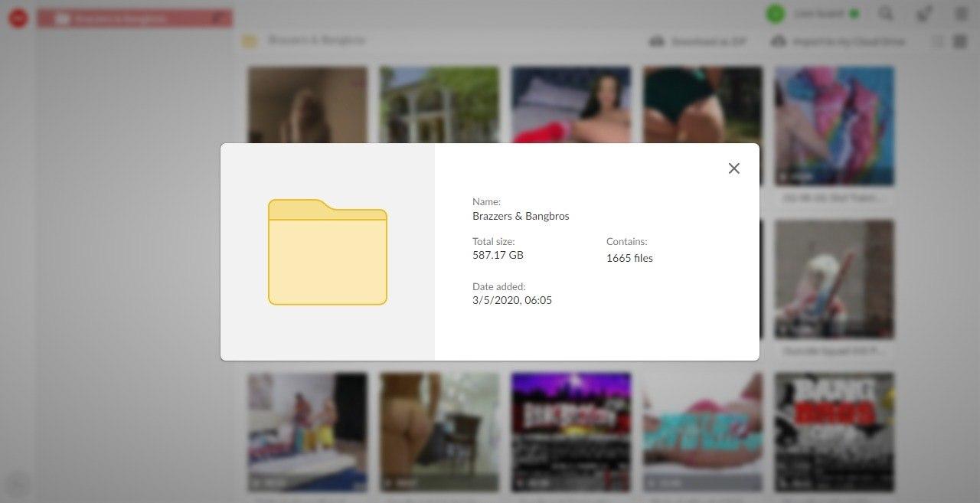Click the red site logo in the header
980x503 pixels.
[x=18, y=18]
